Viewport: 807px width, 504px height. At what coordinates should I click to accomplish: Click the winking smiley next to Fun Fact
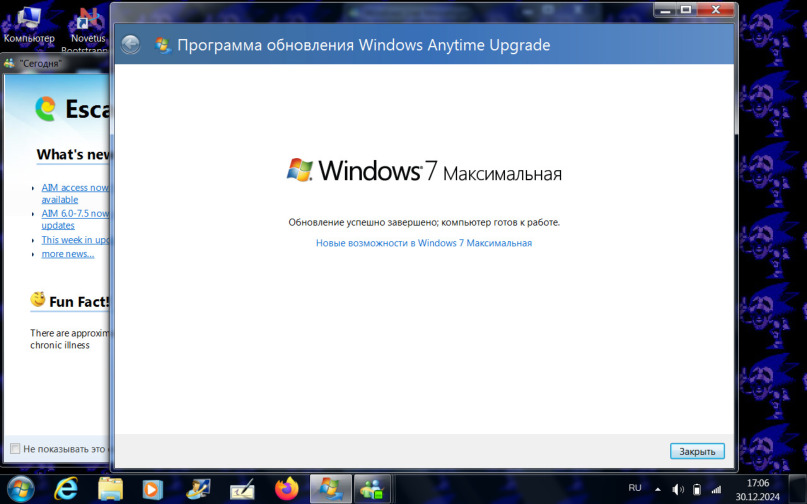(x=38, y=299)
